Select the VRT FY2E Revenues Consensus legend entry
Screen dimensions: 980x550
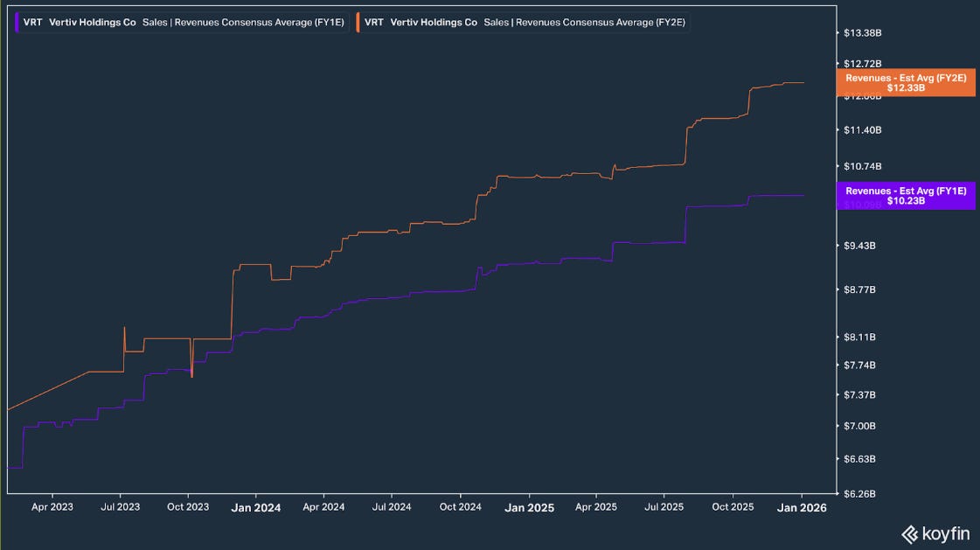click(523, 23)
